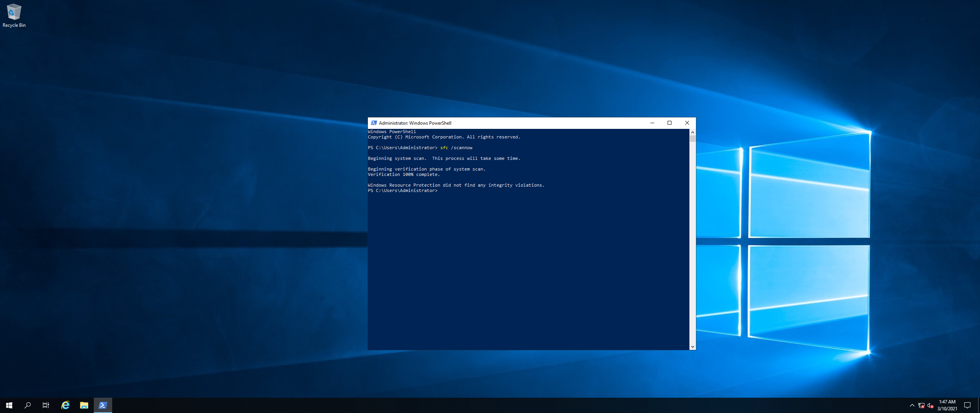This screenshot has width=980, height=413.
Task: Click the 'Administrator: Windows PowerShell' title text
Action: tap(415, 123)
